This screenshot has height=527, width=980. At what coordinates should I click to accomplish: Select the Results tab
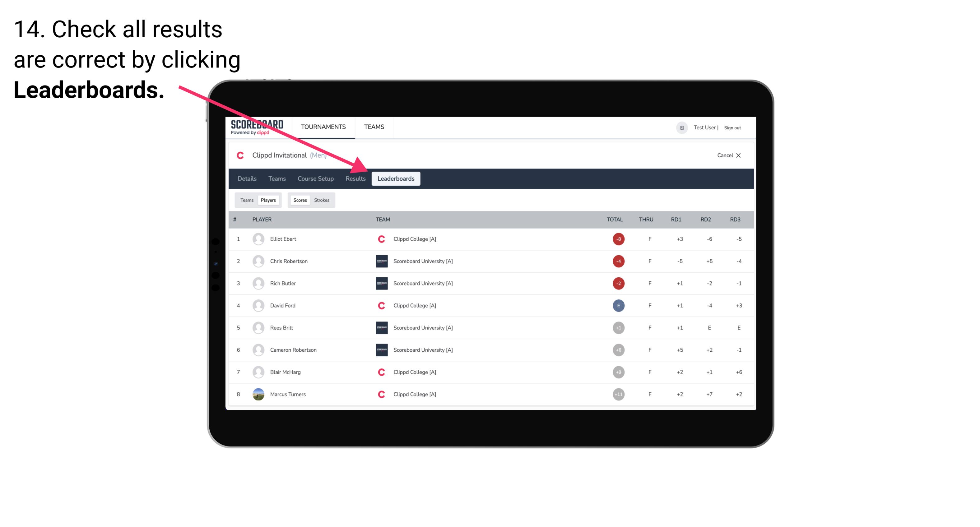click(354, 179)
